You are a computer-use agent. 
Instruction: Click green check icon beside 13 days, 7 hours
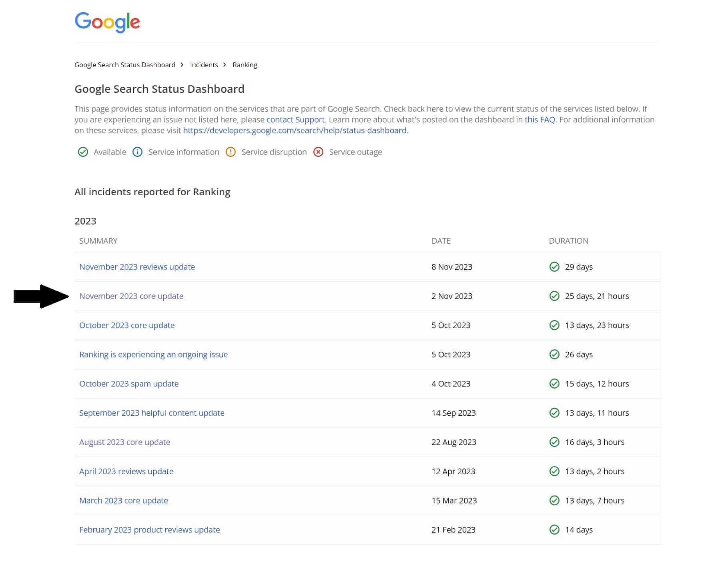[554, 501]
